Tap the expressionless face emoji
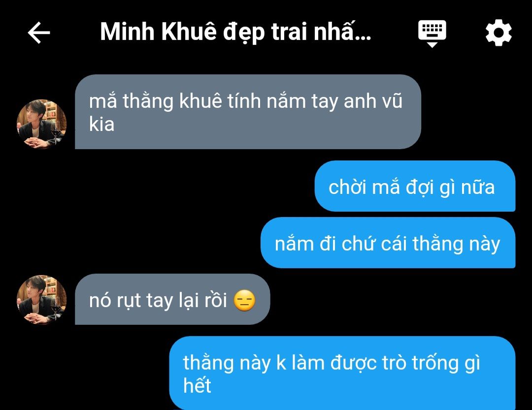532x410 pixels. (244, 300)
